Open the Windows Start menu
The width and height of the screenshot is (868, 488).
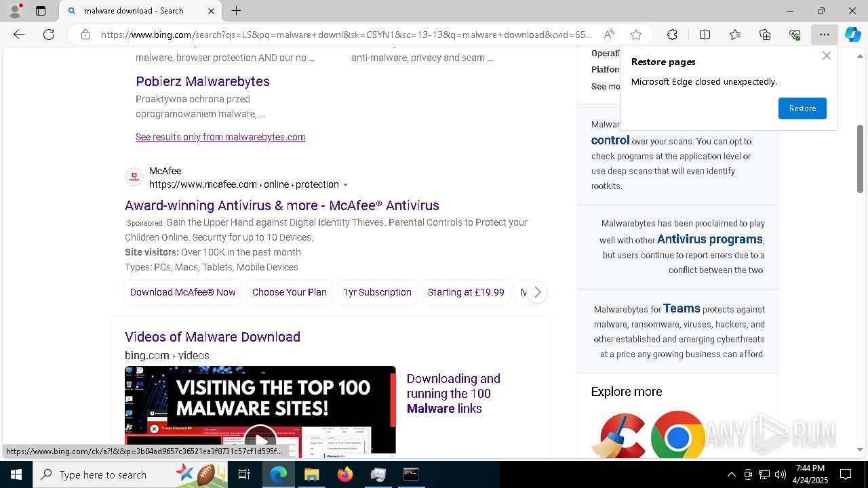[x=16, y=474]
